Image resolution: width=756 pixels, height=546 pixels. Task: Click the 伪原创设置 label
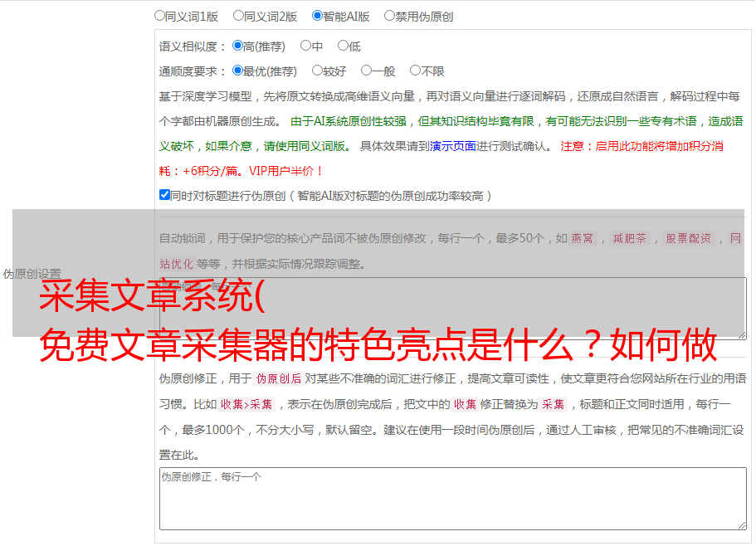pyautogui.click(x=32, y=274)
